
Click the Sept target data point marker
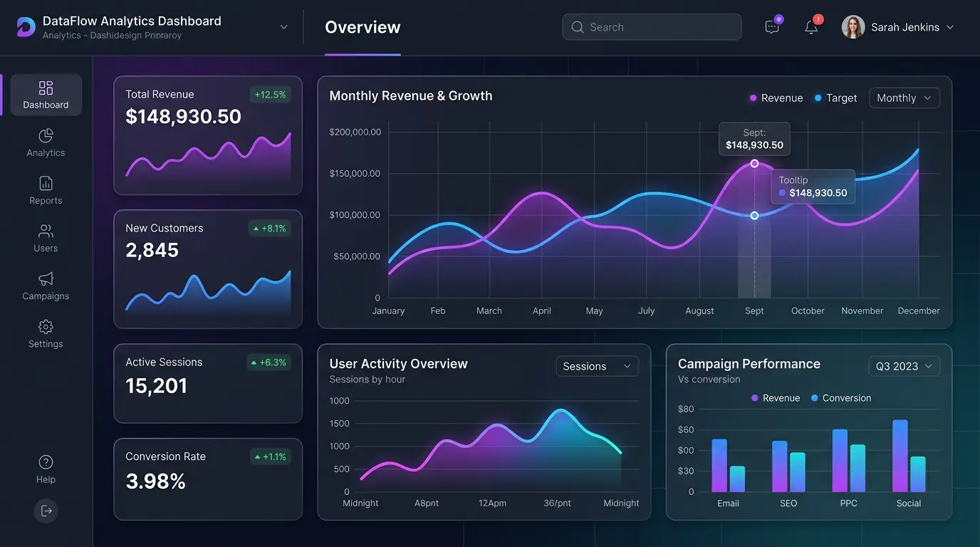[x=754, y=215]
